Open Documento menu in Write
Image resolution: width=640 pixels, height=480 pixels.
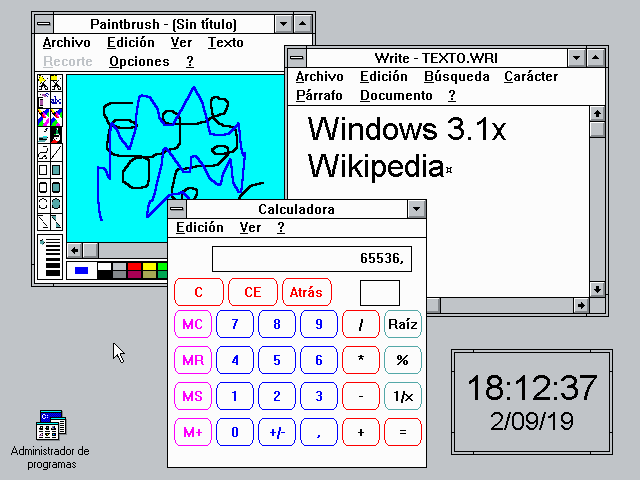pyautogui.click(x=396, y=95)
